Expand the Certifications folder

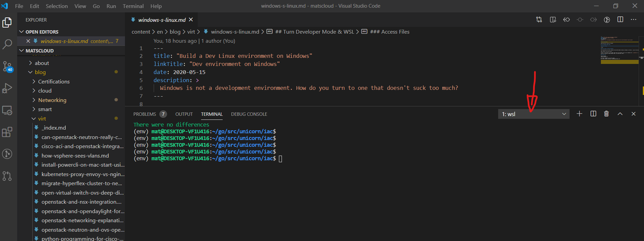tap(70, 82)
